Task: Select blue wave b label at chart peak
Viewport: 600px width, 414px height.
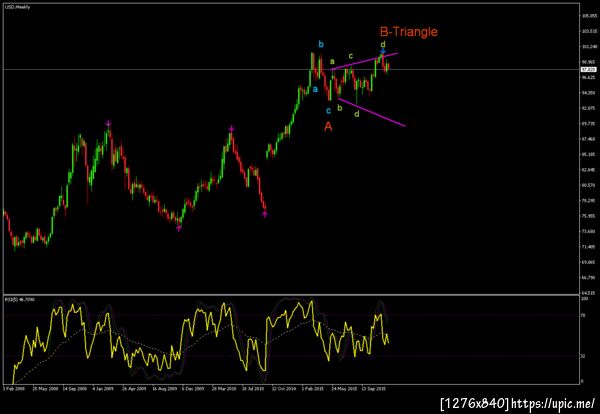Action: (321, 44)
